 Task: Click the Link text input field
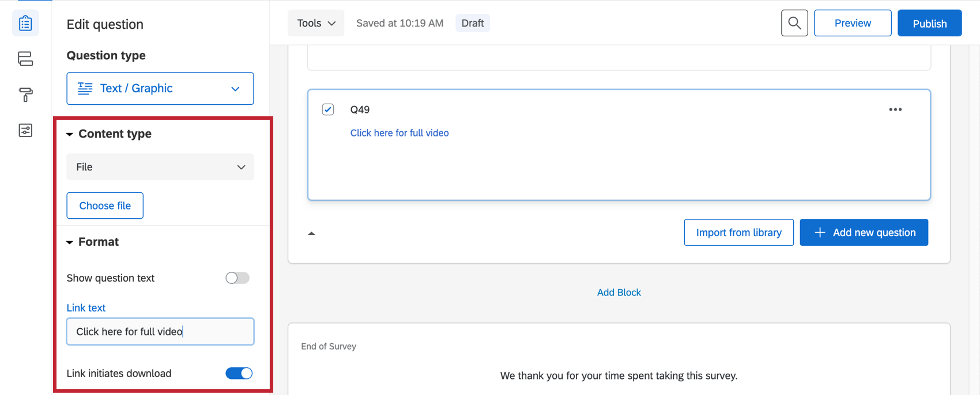click(x=160, y=332)
